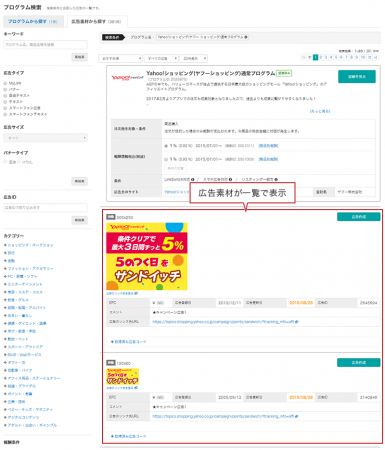Open the 広告サイズ dropdown

pos(45,138)
